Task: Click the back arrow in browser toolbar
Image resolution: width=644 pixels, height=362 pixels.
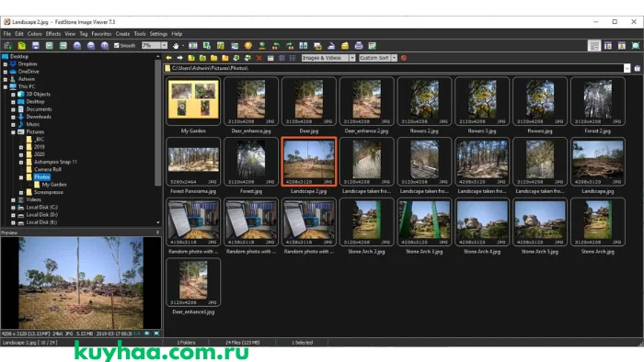Action: pos(168,58)
